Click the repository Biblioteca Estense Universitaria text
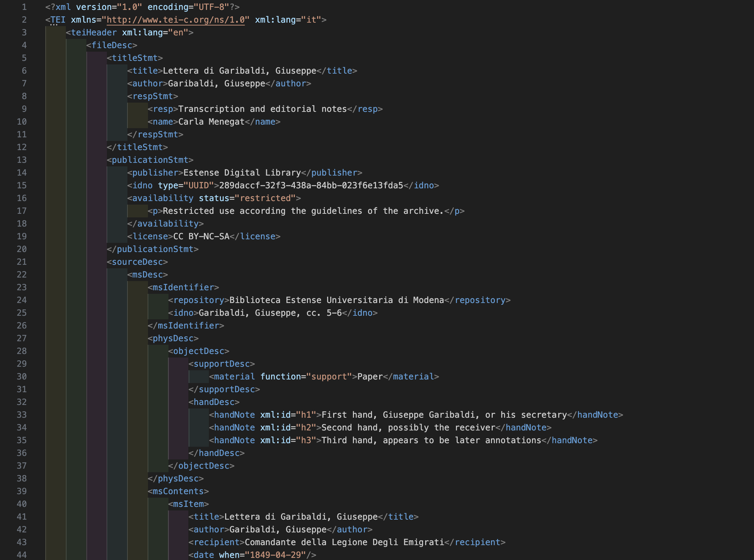Image resolution: width=754 pixels, height=560 pixels. coord(336,300)
